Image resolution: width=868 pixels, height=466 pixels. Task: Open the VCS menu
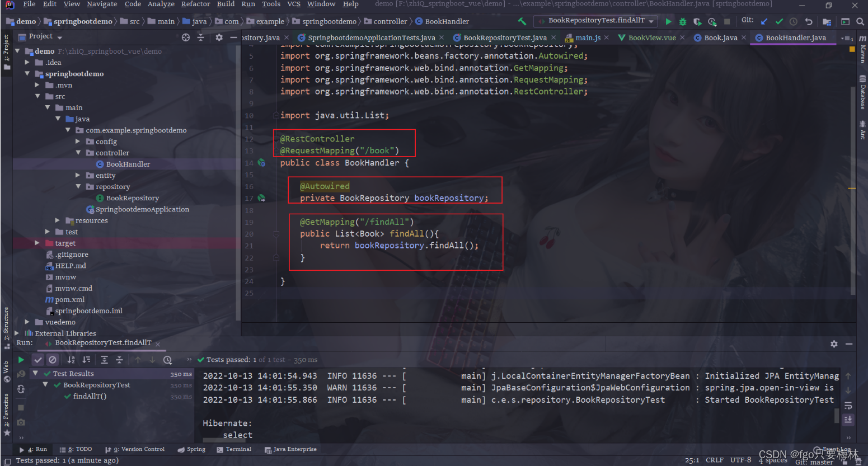[294, 4]
